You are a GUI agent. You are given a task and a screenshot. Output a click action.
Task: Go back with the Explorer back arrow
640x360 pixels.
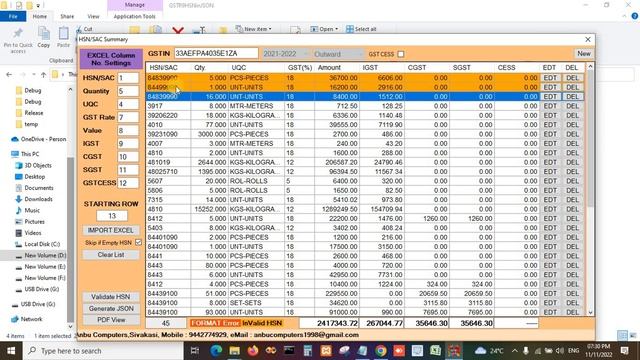coord(9,74)
